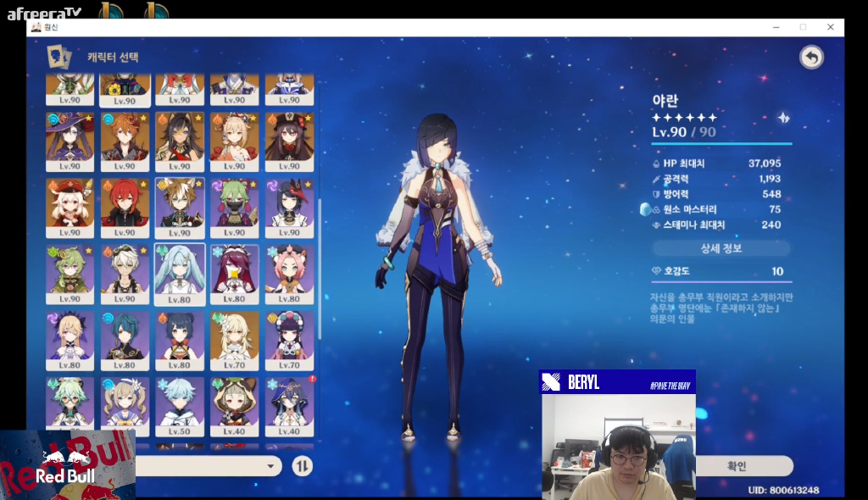Viewport: 868px width, 500px height.
Task: Select Kujou Sara portrait with red tengu mask
Action: tap(289, 208)
